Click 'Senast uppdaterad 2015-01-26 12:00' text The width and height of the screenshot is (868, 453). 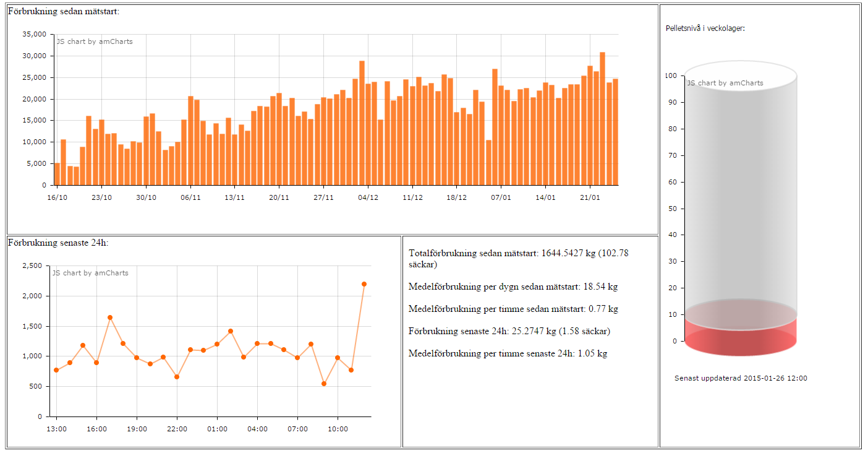click(741, 378)
